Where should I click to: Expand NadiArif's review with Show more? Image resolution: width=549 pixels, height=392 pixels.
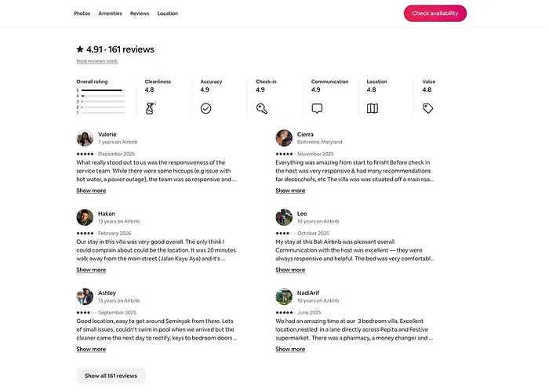[290, 349]
